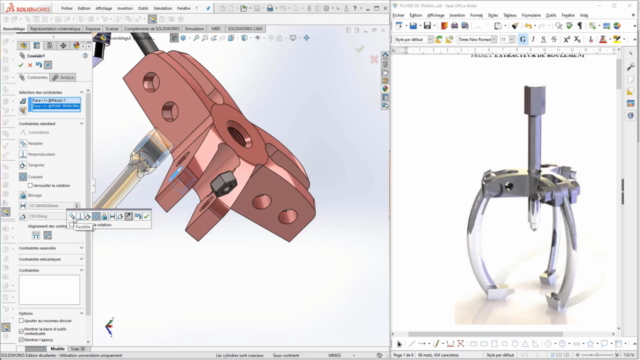The image size is (640, 360).
Task: Collapse the Options section
Action: coord(81,313)
